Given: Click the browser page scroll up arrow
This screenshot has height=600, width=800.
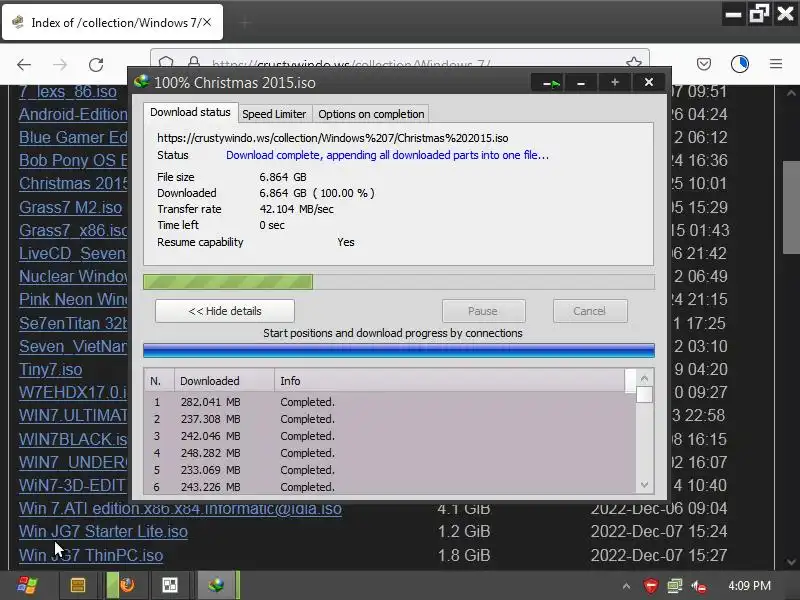Looking at the screenshot, I should 791,93.
